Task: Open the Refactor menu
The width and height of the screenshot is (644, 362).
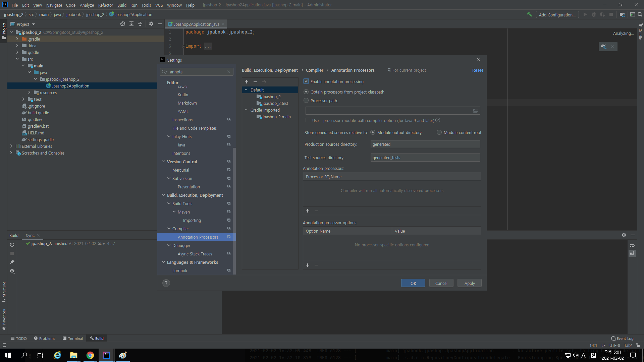Action: [x=105, y=5]
